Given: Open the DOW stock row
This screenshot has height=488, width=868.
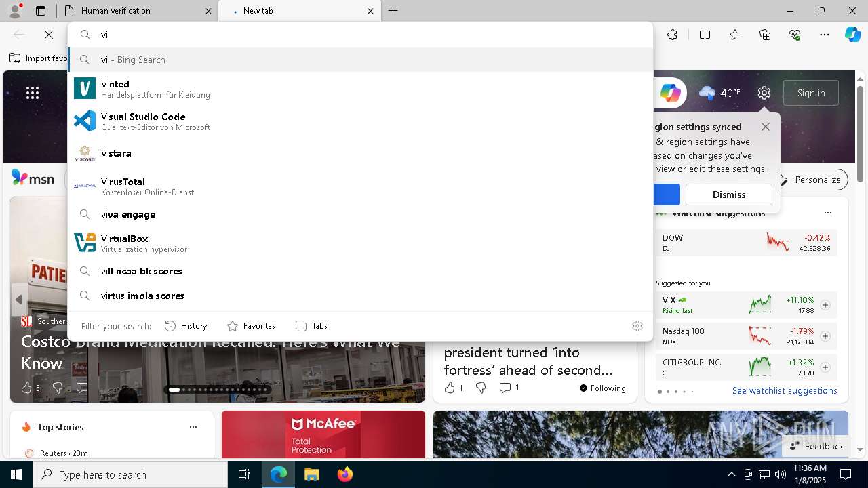Looking at the screenshot, I should pyautogui.click(x=747, y=243).
